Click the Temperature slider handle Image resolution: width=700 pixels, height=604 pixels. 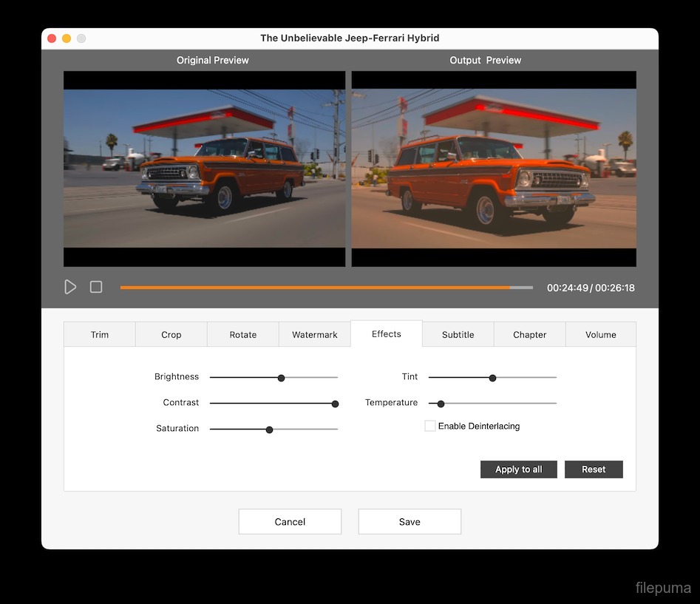[x=441, y=404]
